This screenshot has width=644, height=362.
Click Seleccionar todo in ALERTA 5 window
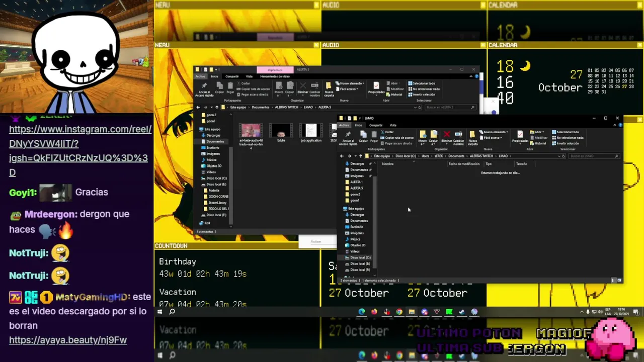(x=422, y=83)
